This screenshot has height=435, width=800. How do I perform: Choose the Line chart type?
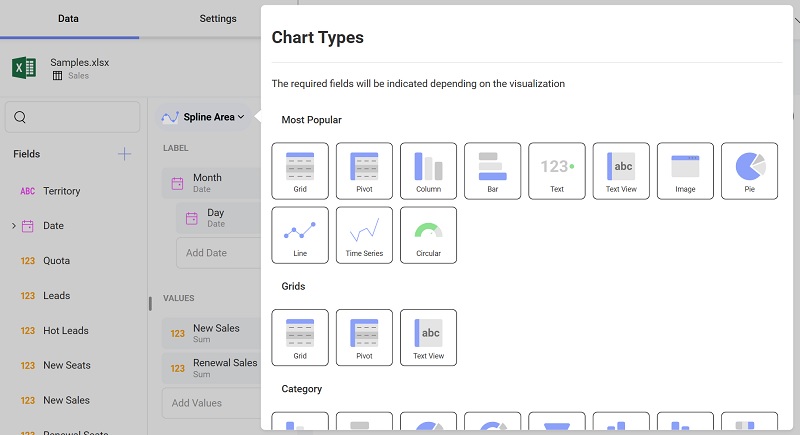click(x=300, y=235)
